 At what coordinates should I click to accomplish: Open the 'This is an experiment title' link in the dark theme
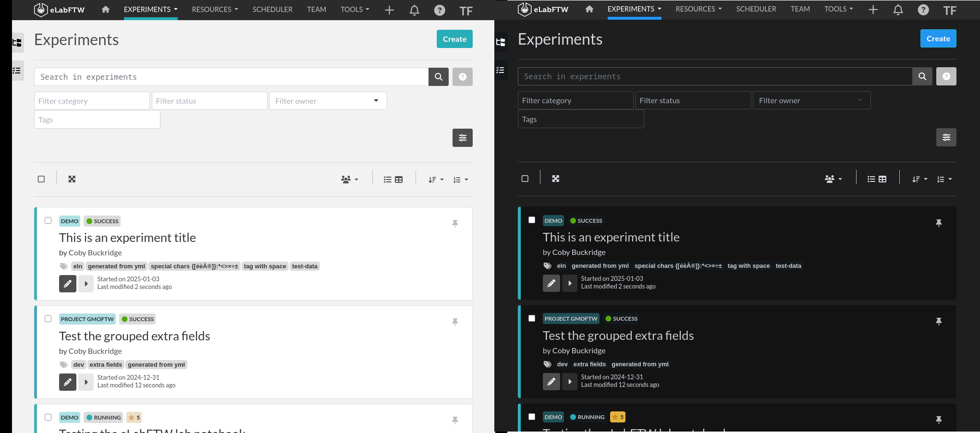point(611,237)
